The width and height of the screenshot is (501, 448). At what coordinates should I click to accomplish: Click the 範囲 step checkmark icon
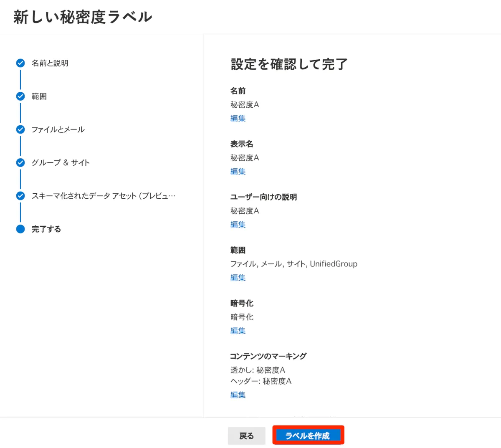pyautogui.click(x=20, y=96)
